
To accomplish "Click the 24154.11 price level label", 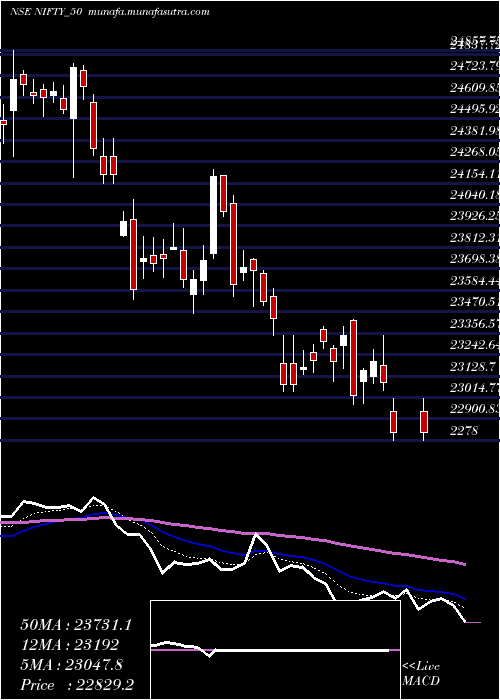I will click(475, 174).
